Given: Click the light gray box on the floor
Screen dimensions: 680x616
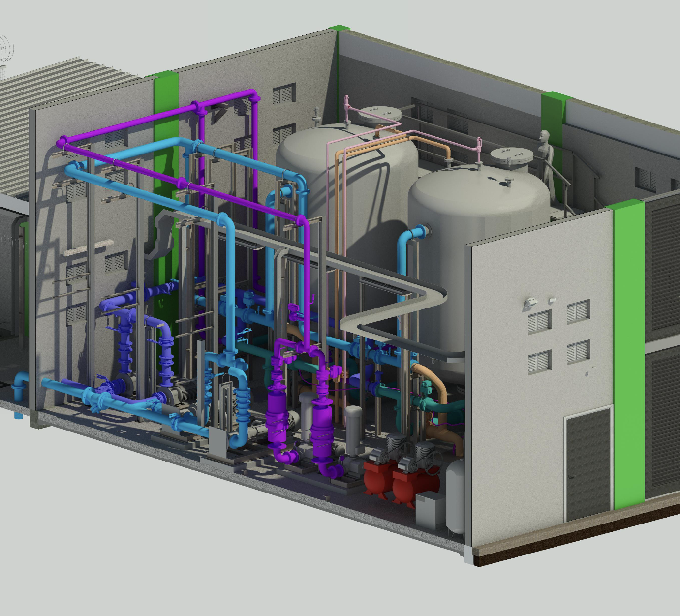Looking at the screenshot, I should (430, 511).
